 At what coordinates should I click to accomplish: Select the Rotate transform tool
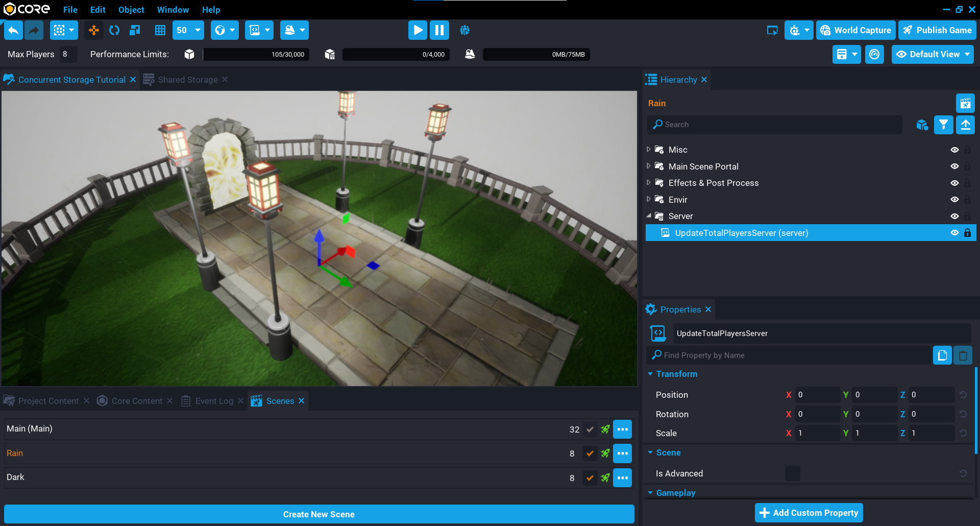pyautogui.click(x=114, y=31)
